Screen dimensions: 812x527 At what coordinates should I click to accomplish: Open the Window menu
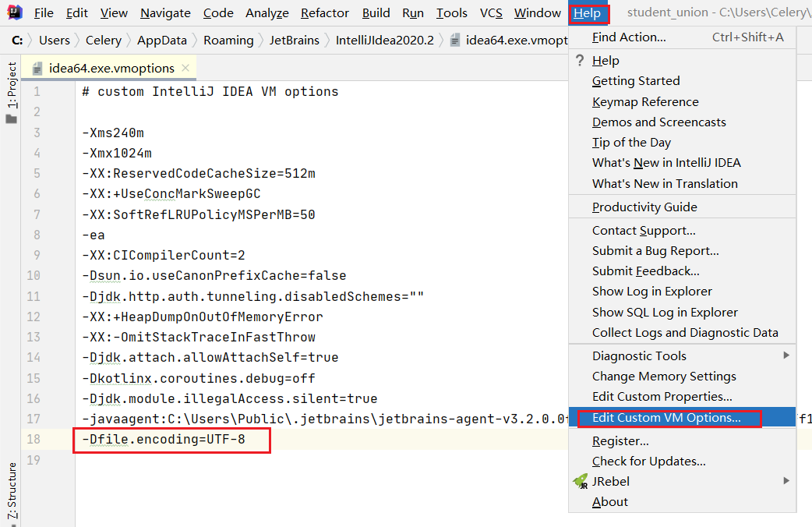coord(537,13)
